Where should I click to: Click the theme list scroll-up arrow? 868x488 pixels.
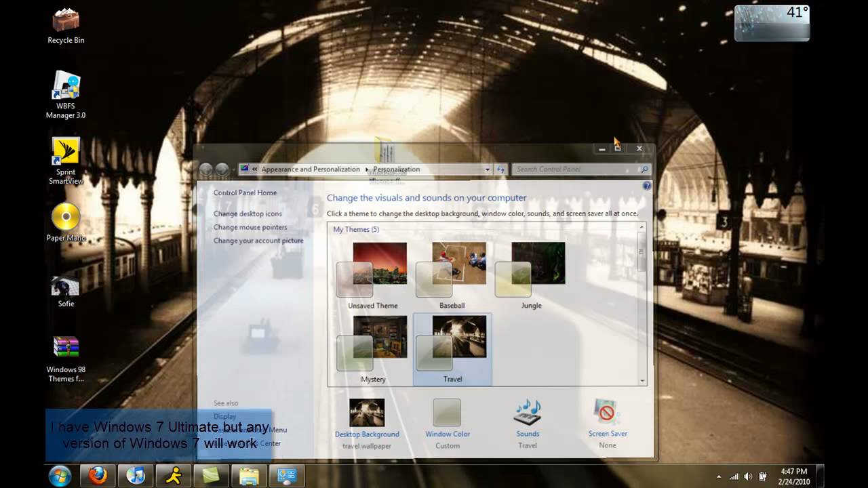tap(642, 228)
